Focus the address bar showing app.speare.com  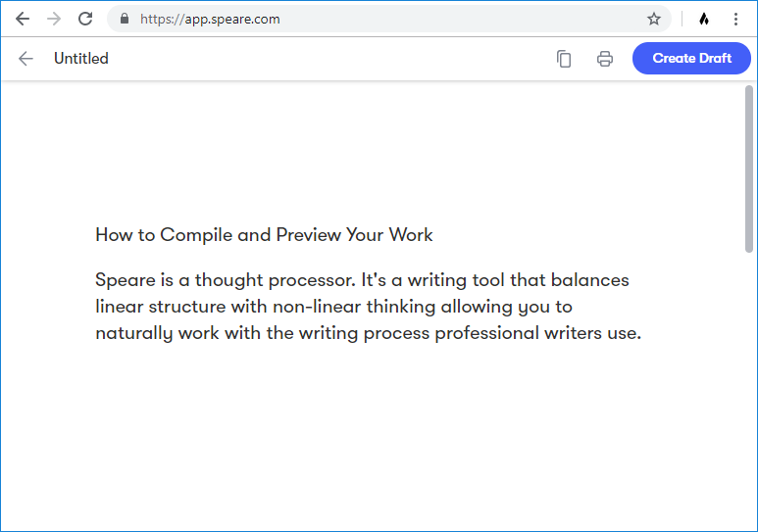click(x=389, y=19)
